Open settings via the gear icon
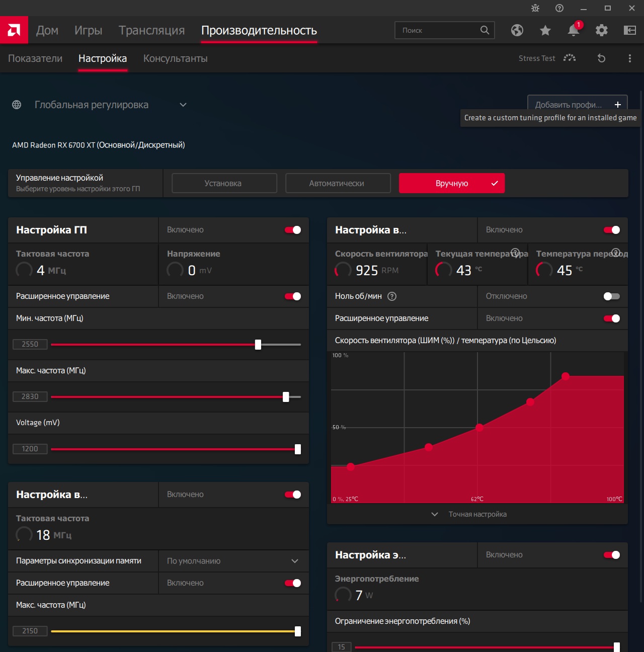The height and width of the screenshot is (652, 644). click(x=601, y=30)
